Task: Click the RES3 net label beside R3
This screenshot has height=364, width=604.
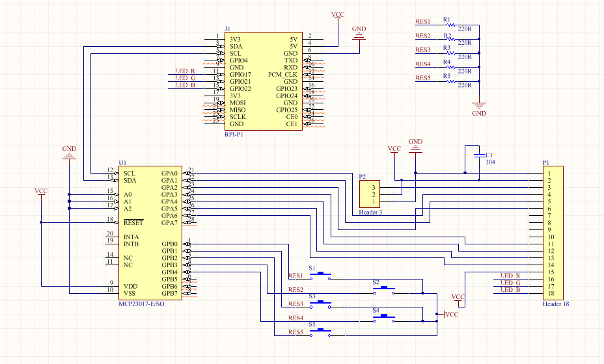Action: point(422,50)
